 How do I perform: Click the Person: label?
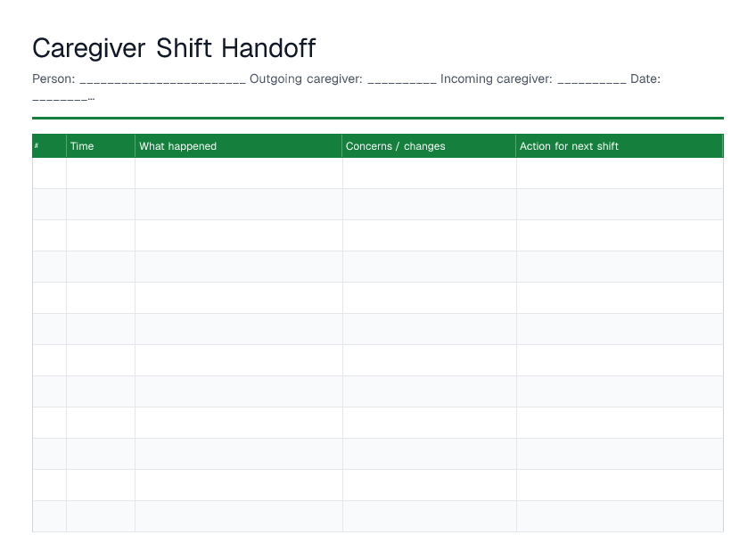tap(53, 78)
